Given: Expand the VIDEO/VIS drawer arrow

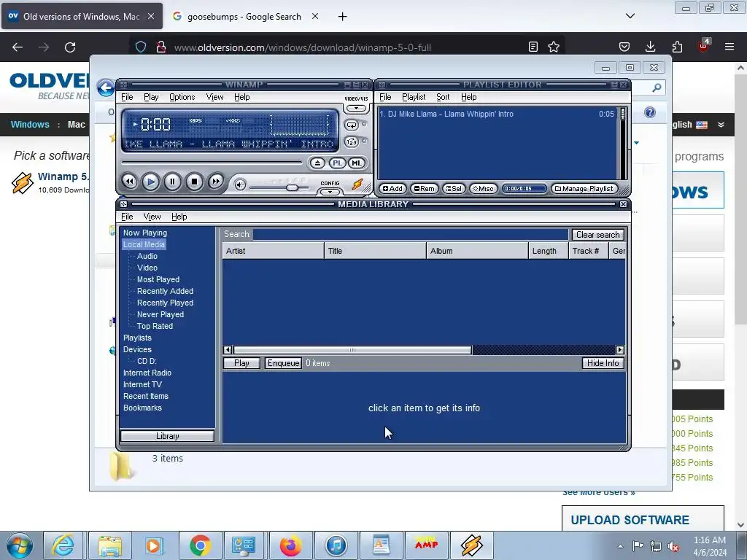Looking at the screenshot, I should pos(356,108).
